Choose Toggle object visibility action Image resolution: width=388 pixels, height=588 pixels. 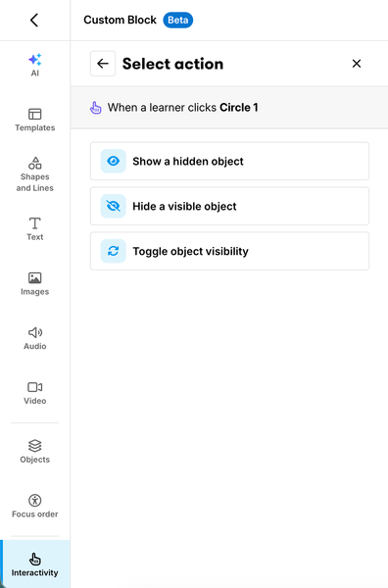229,251
